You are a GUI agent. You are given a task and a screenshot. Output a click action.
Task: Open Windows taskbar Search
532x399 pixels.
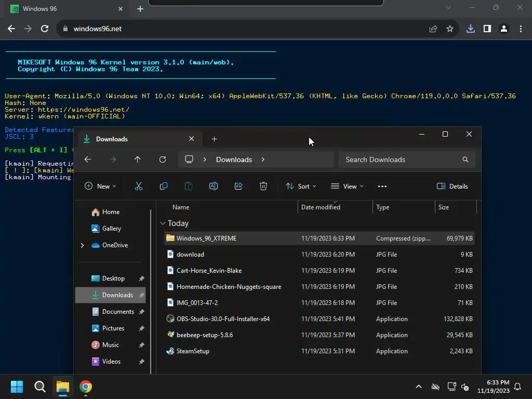(x=39, y=387)
